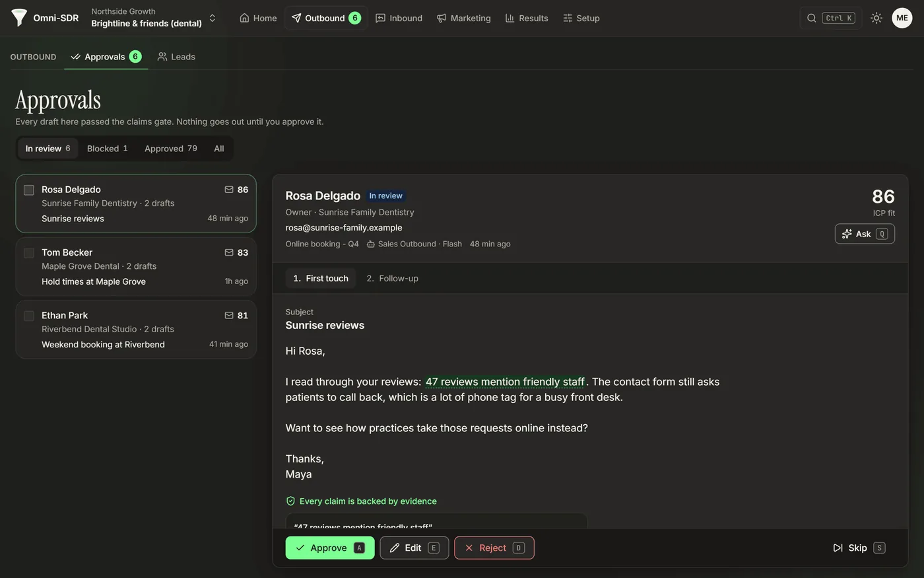Image resolution: width=924 pixels, height=578 pixels.
Task: Click the Online booking - Q4 campaign label
Action: coord(322,244)
